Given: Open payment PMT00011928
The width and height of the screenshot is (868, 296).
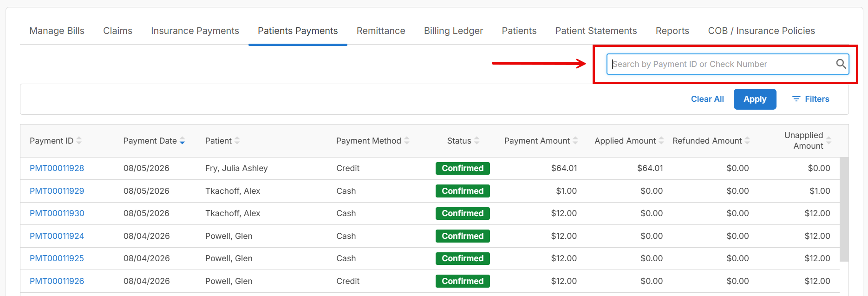Looking at the screenshot, I should tap(57, 168).
